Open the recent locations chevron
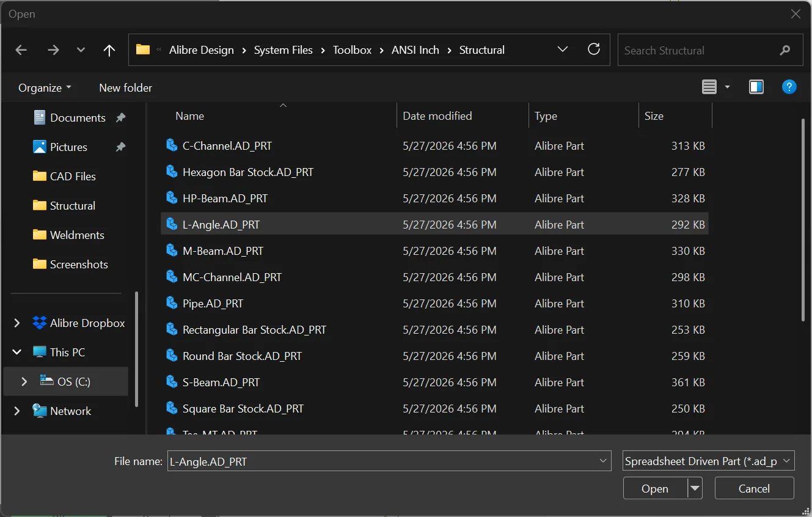Viewport: 812px width, 517px height. pos(81,50)
